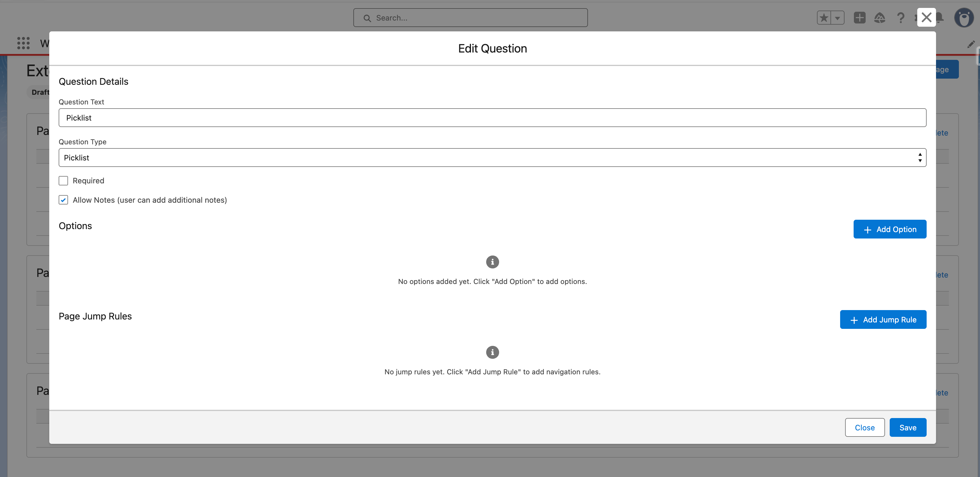980x477 pixels.
Task: Save the question changes
Action: pos(908,427)
